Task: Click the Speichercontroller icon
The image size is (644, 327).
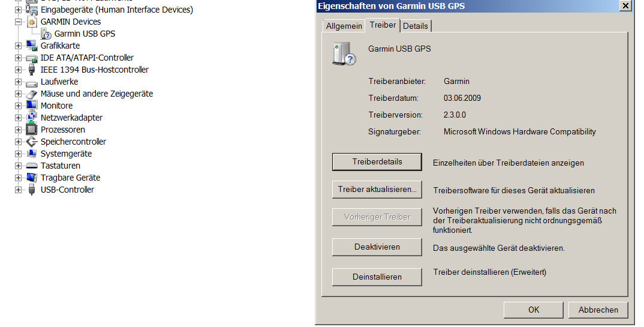Action: [32, 142]
